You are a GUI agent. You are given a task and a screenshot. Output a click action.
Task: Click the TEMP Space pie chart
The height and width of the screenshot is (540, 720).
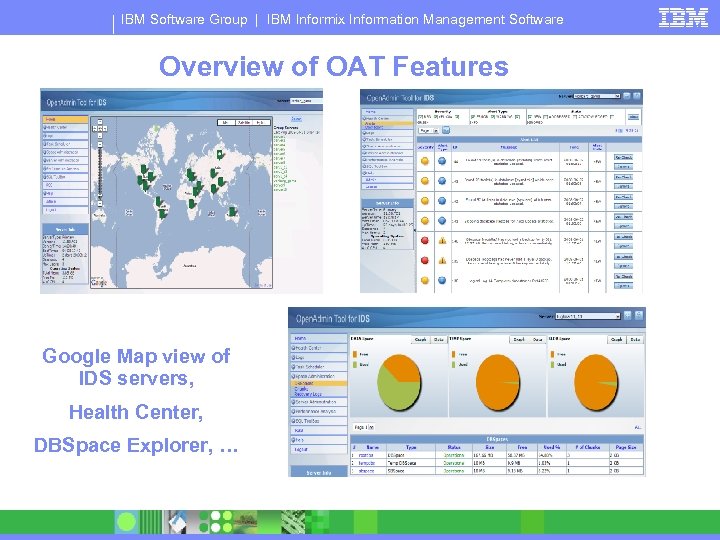tap(498, 382)
